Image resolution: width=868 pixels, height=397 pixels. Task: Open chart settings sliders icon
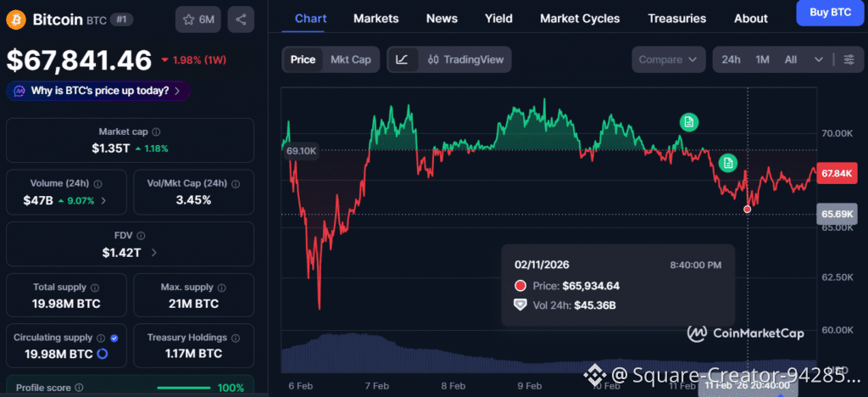849,59
